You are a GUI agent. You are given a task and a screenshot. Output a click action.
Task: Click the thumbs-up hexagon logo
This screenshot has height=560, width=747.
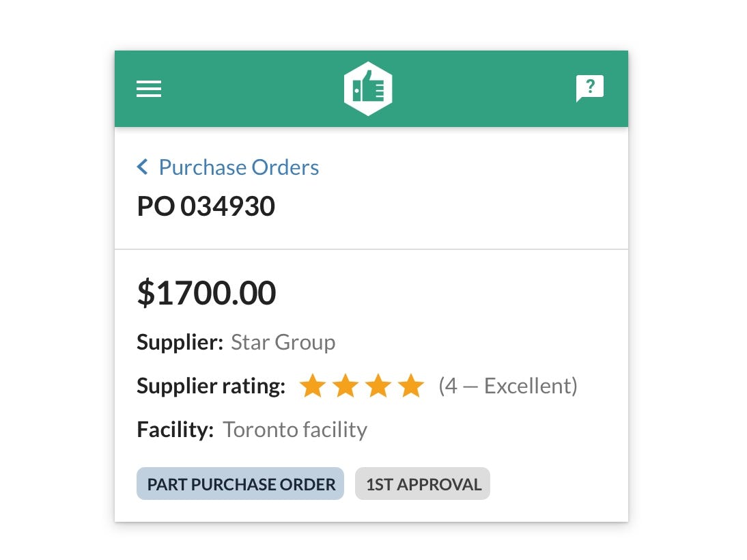pyautogui.click(x=368, y=89)
